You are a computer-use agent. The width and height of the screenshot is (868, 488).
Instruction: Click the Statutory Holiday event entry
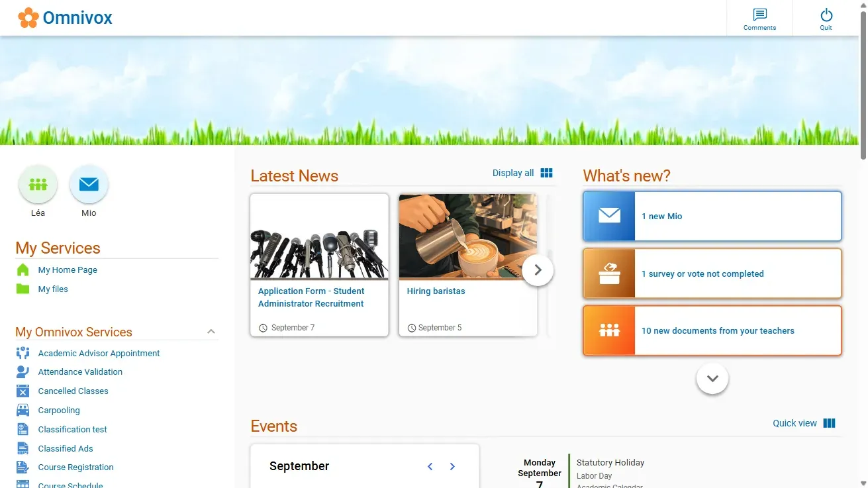pyautogui.click(x=610, y=462)
